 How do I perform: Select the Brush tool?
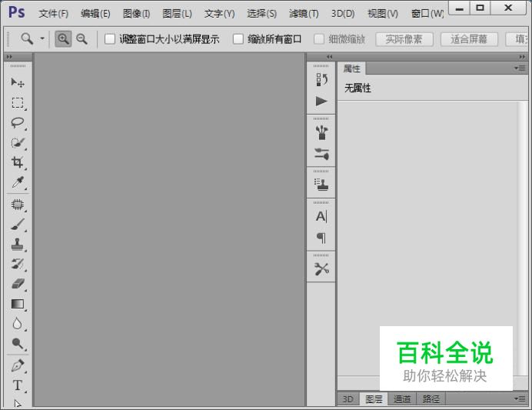(18, 225)
